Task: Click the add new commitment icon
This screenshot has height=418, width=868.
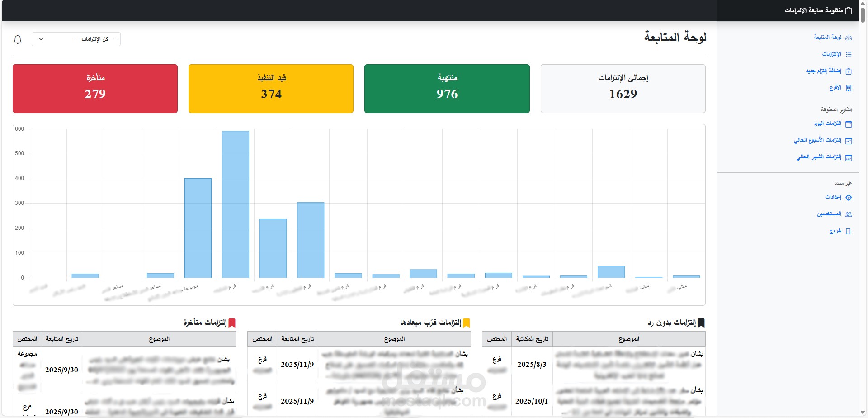Action: (x=849, y=71)
